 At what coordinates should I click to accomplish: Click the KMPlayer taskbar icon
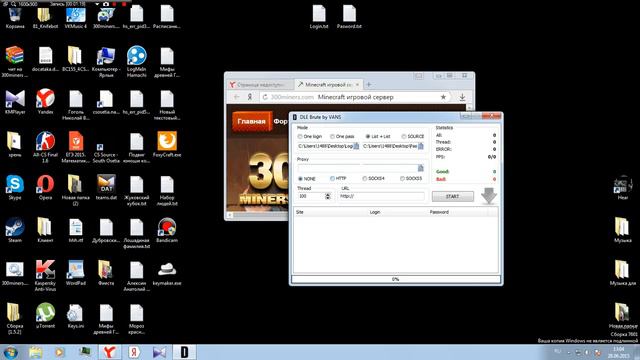click(159, 352)
